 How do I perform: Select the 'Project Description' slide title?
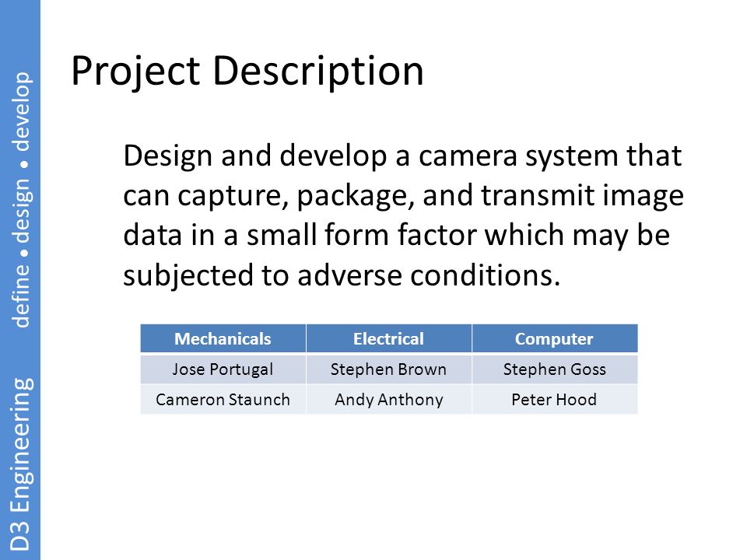click(247, 72)
